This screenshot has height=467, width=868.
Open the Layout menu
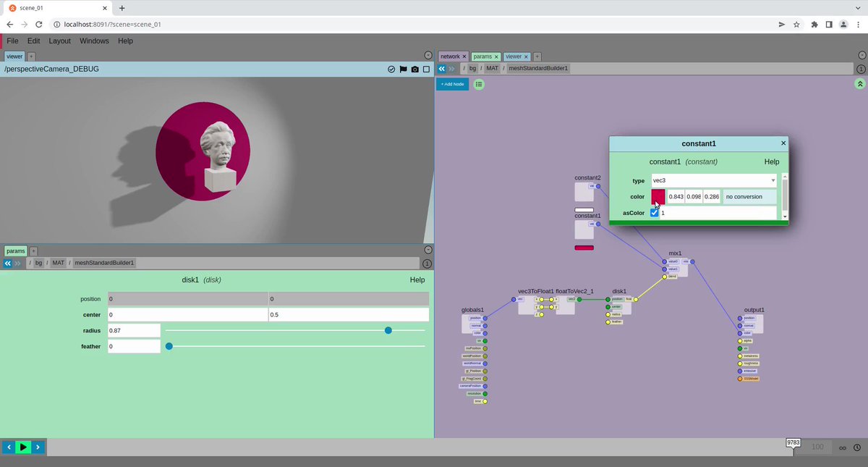coord(59,41)
